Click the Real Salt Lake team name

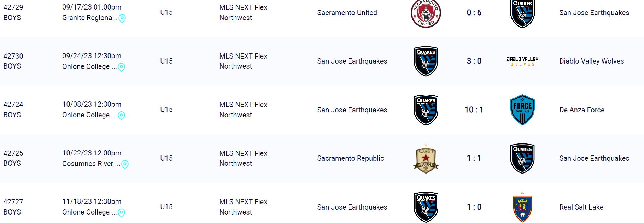[x=581, y=207]
